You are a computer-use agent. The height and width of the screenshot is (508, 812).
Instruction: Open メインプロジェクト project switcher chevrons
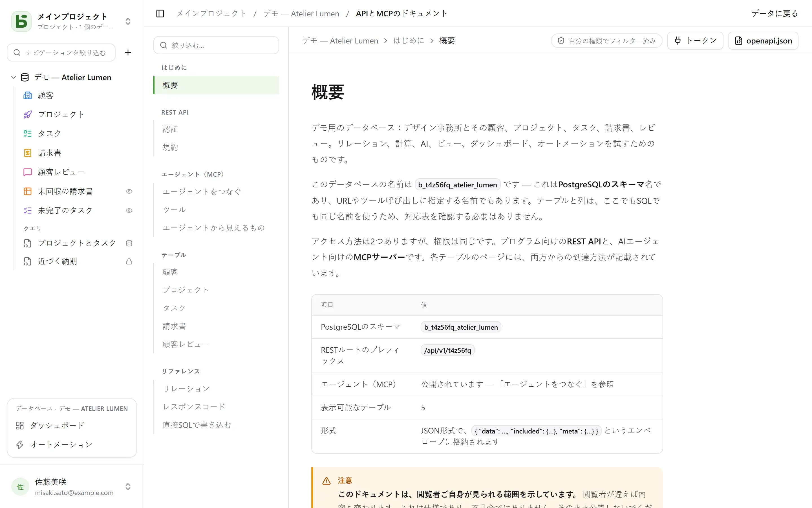[x=128, y=21]
